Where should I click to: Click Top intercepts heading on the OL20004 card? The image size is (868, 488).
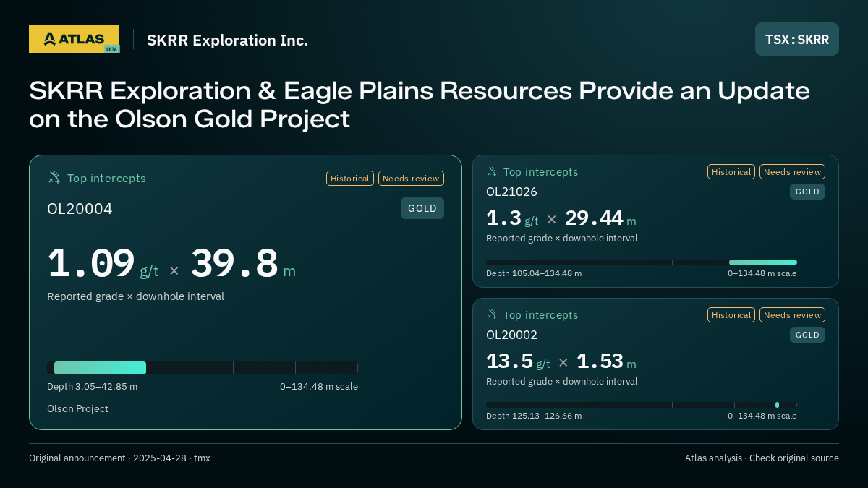click(x=106, y=179)
